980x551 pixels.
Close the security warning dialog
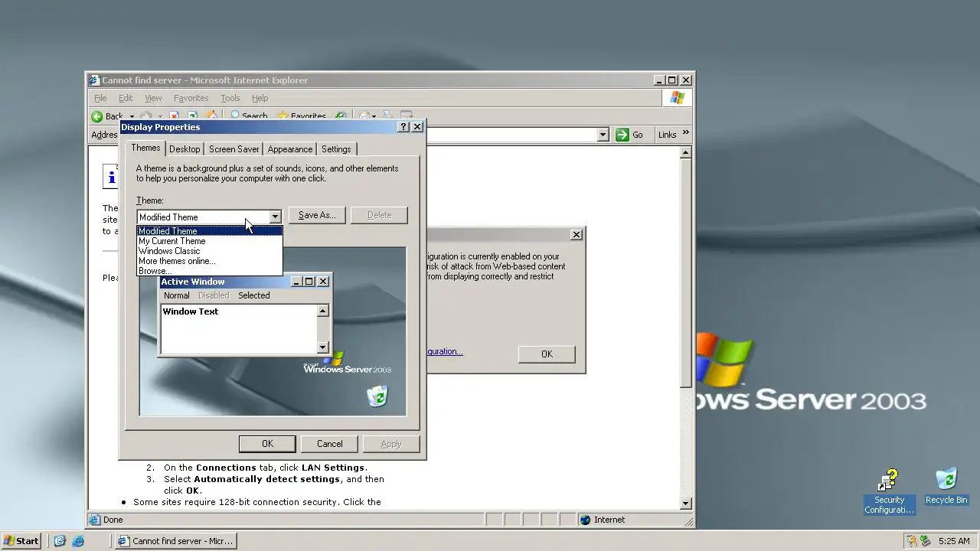click(x=577, y=234)
